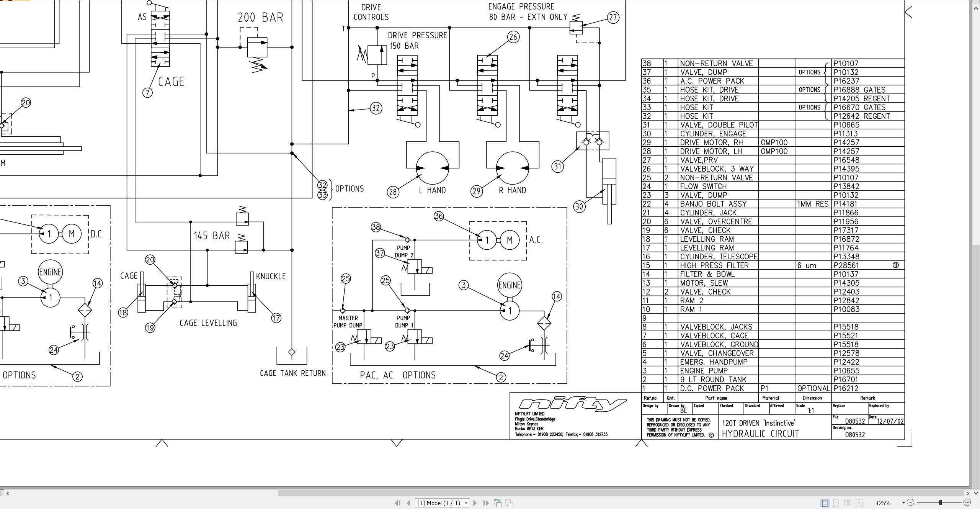980x509 pixels.
Task: Click the 'EMERG. HANDPUMP' part name
Action: [714, 362]
